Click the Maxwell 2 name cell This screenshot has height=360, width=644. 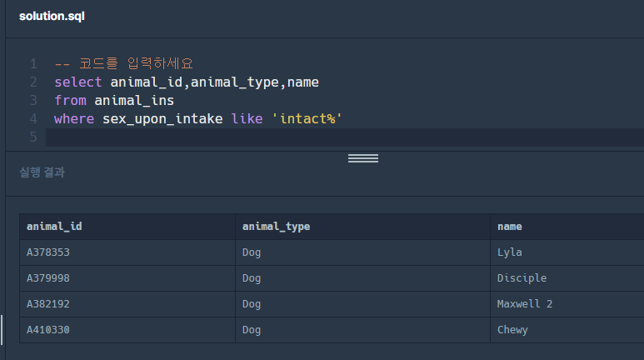click(x=524, y=304)
